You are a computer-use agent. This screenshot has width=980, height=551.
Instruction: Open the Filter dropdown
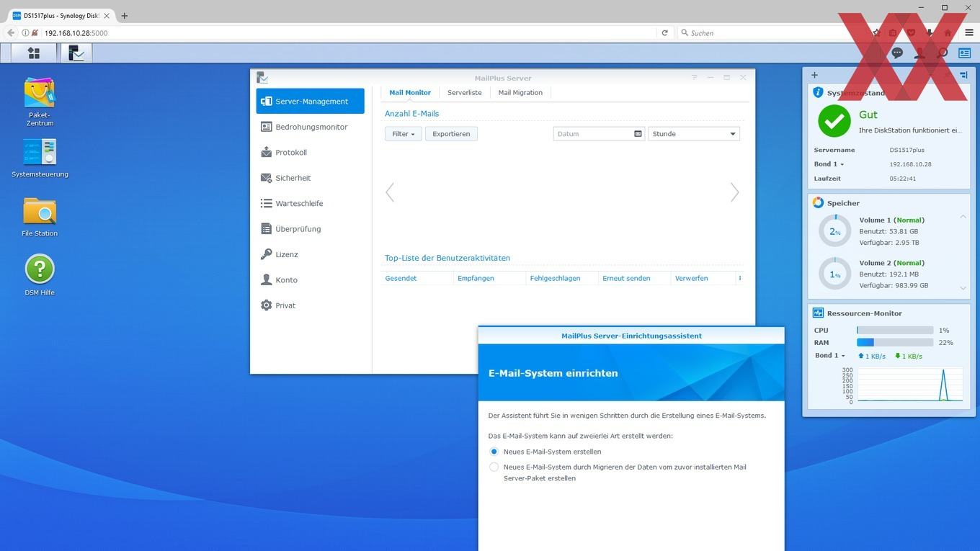tap(403, 134)
